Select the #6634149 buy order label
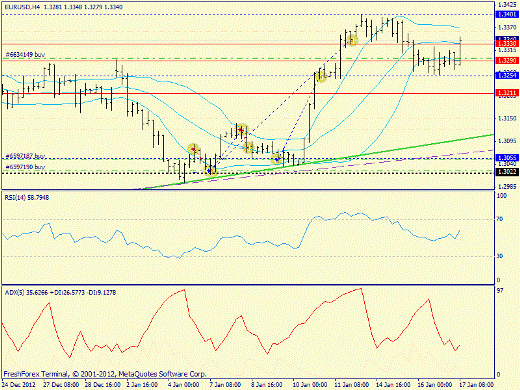This screenshot has width=520, height=390. tap(26, 54)
